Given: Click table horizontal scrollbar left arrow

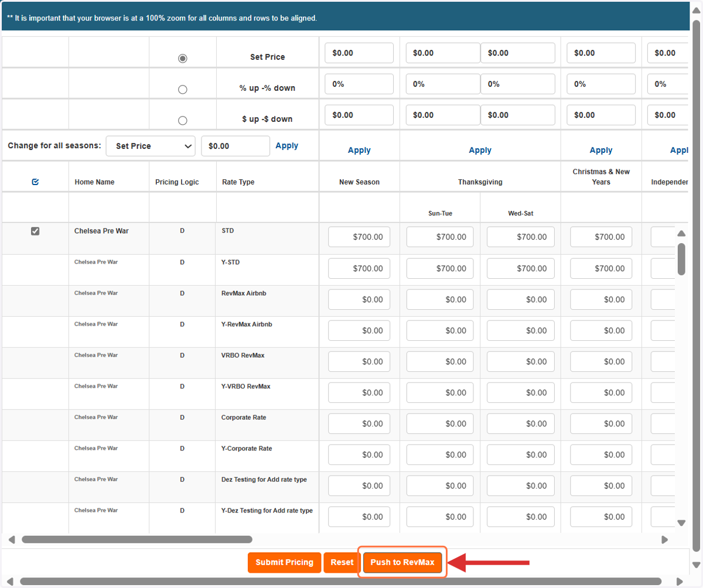Looking at the screenshot, I should pos(11,539).
